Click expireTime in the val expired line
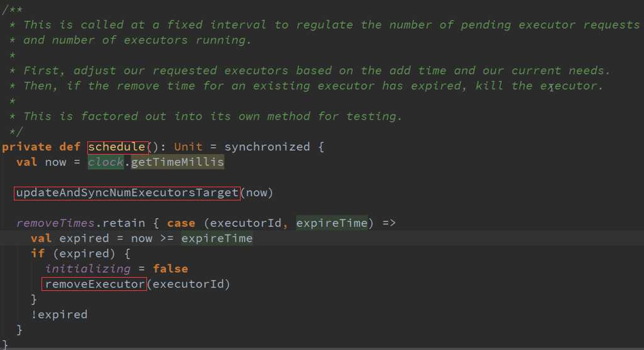The width and height of the screenshot is (644, 350). [x=217, y=238]
